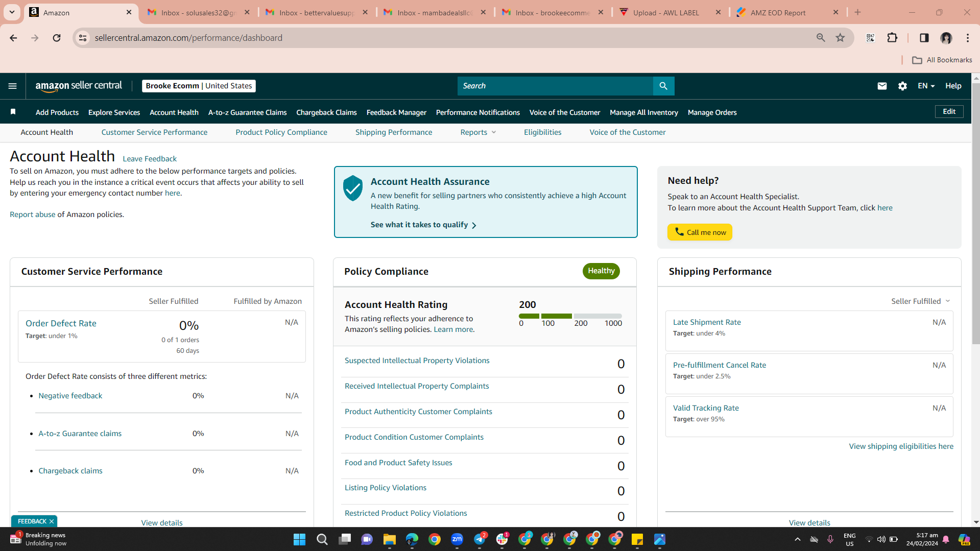
Task: Click Manage All Inventory menu item
Action: tap(644, 112)
